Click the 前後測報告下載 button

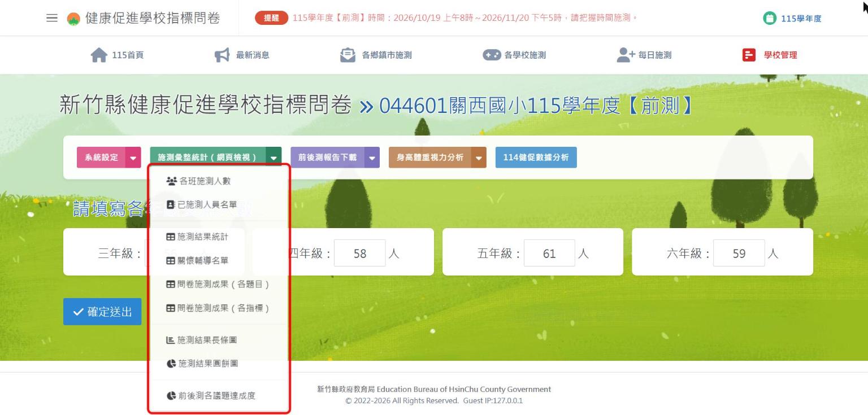(328, 158)
